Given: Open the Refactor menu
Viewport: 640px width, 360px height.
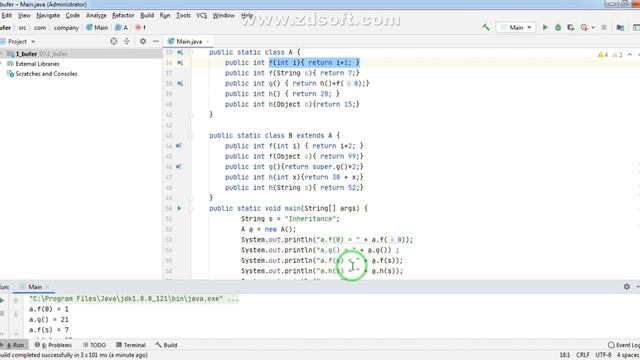Looking at the screenshot, I should coord(123,15).
